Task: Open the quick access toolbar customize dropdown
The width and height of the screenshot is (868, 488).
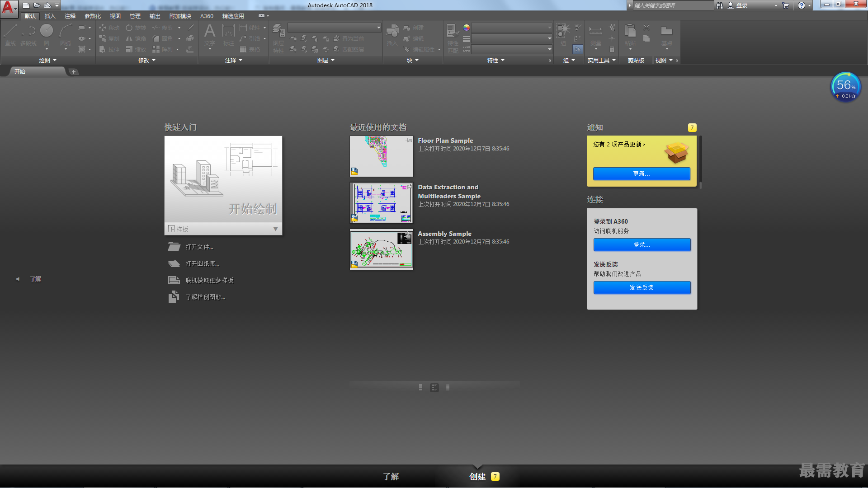Action: point(57,5)
